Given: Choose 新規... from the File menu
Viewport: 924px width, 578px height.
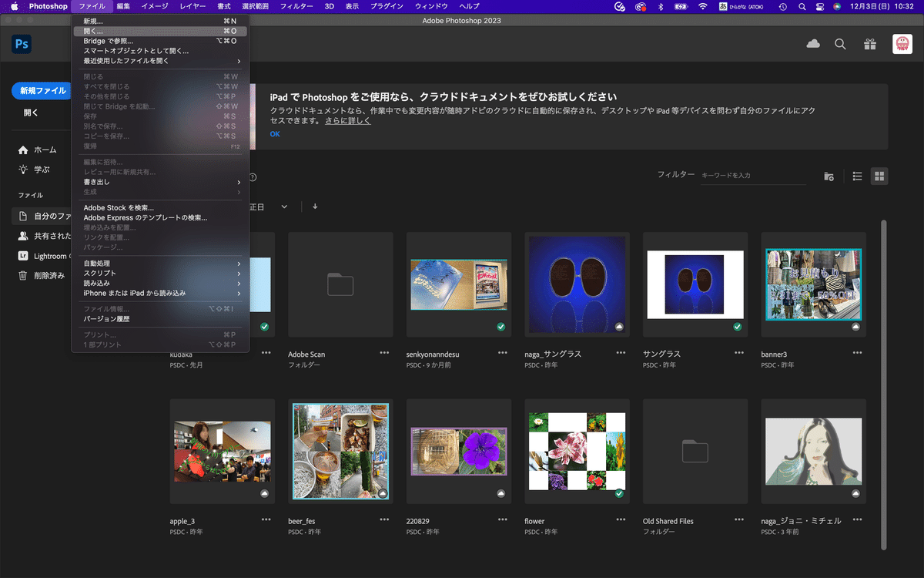Looking at the screenshot, I should [x=160, y=21].
